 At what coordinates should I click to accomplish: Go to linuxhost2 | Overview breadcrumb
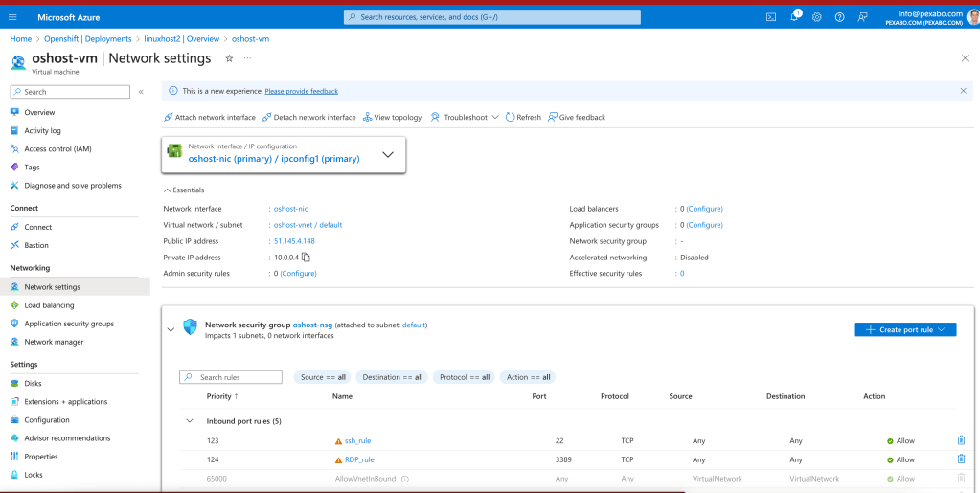(x=182, y=38)
